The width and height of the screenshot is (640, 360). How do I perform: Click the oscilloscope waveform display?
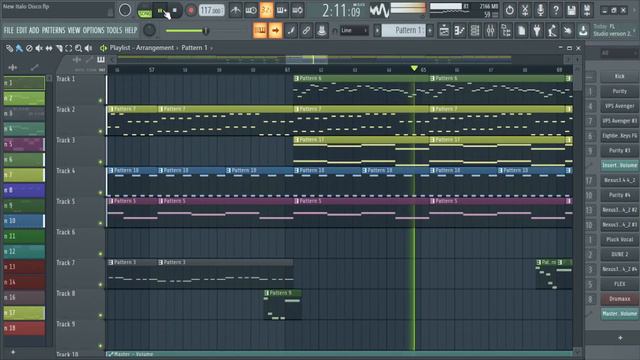(x=380, y=10)
